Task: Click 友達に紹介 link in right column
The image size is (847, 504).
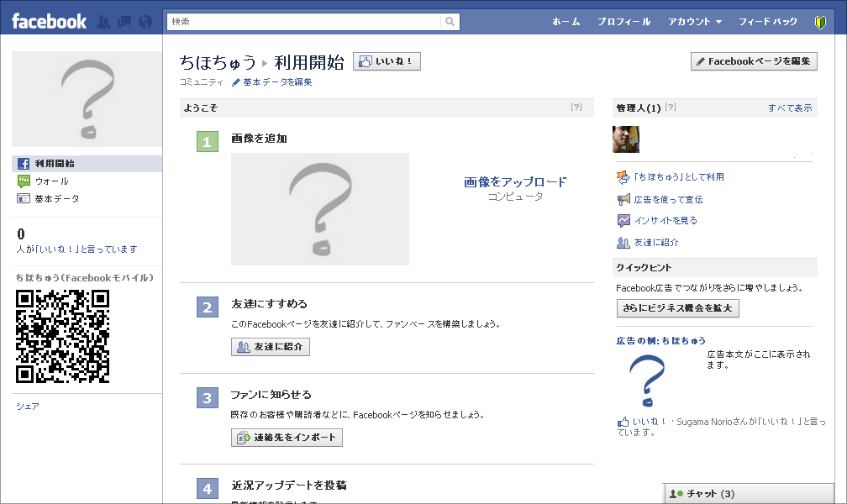Action: coord(655,243)
